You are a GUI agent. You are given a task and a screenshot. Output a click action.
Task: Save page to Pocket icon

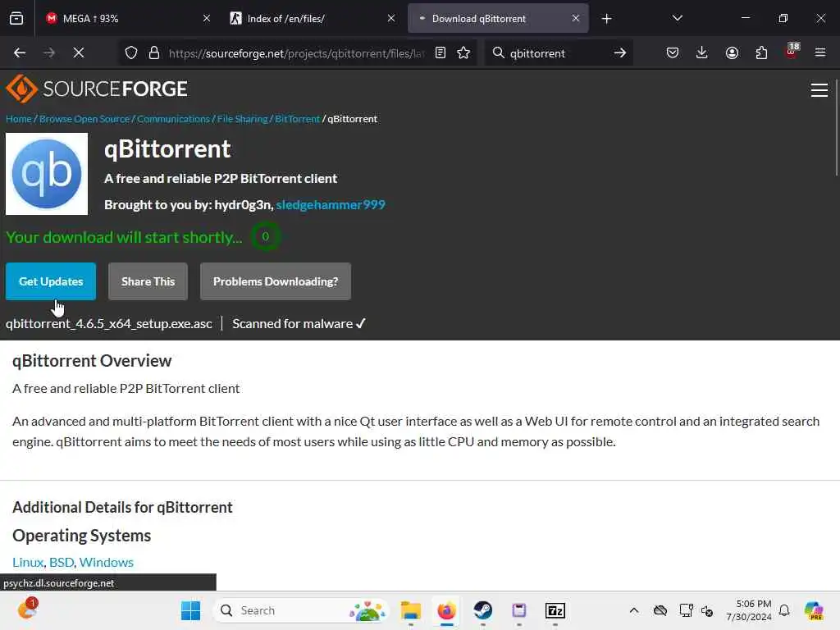673,53
